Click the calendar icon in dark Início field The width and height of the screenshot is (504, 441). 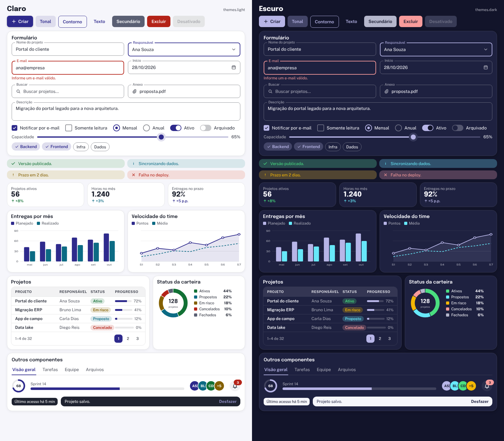tap(486, 67)
